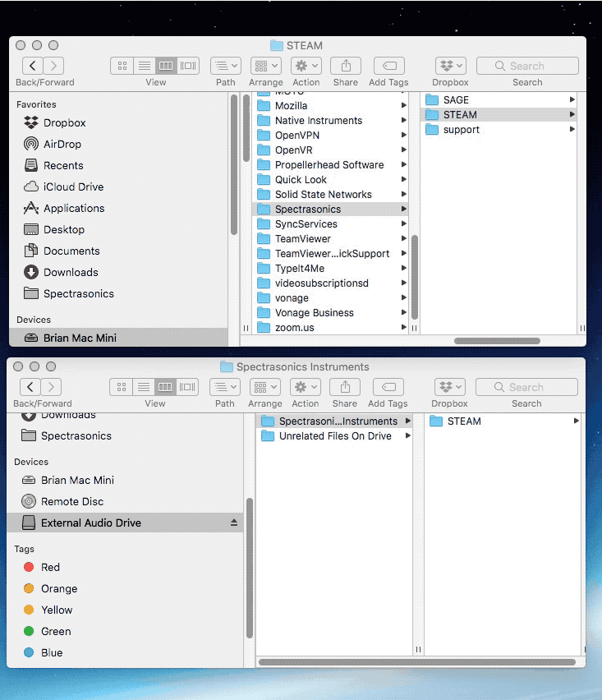The height and width of the screenshot is (700, 602).
Task: Open Dropbox toolbar menu in STEAM window
Action: click(451, 66)
